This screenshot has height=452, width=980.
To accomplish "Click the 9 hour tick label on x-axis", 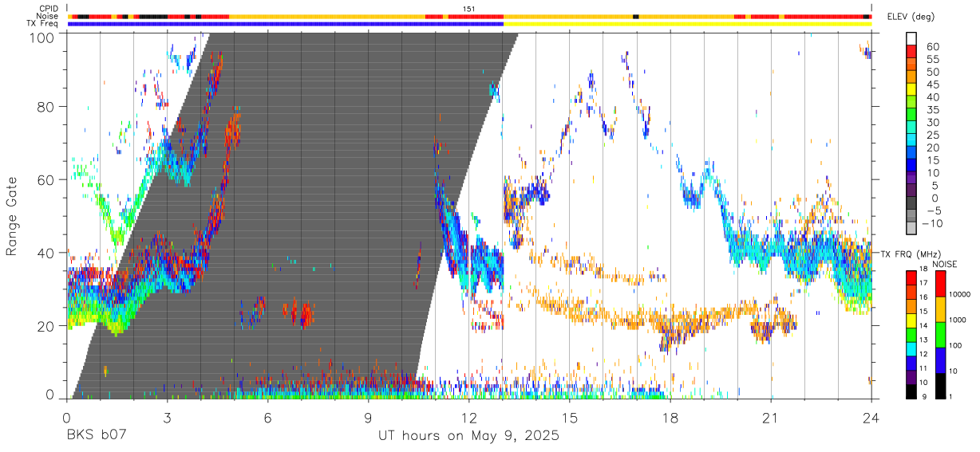I will [x=368, y=418].
